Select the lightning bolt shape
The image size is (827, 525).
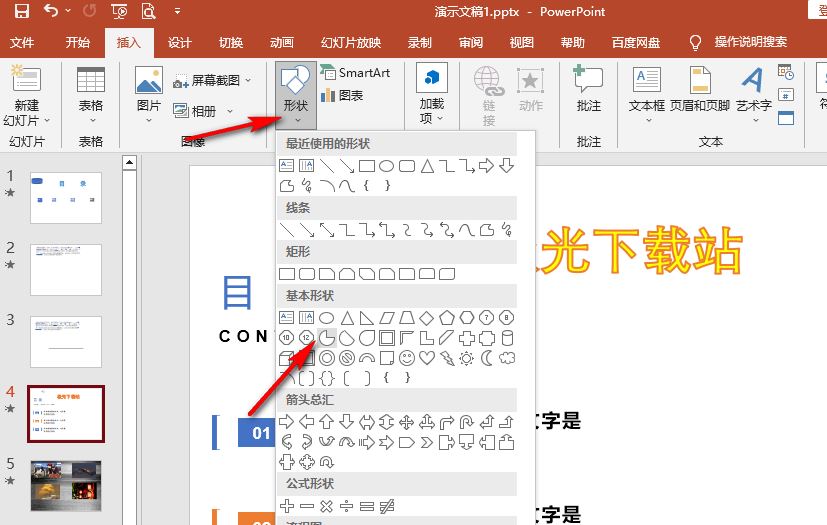click(x=446, y=357)
